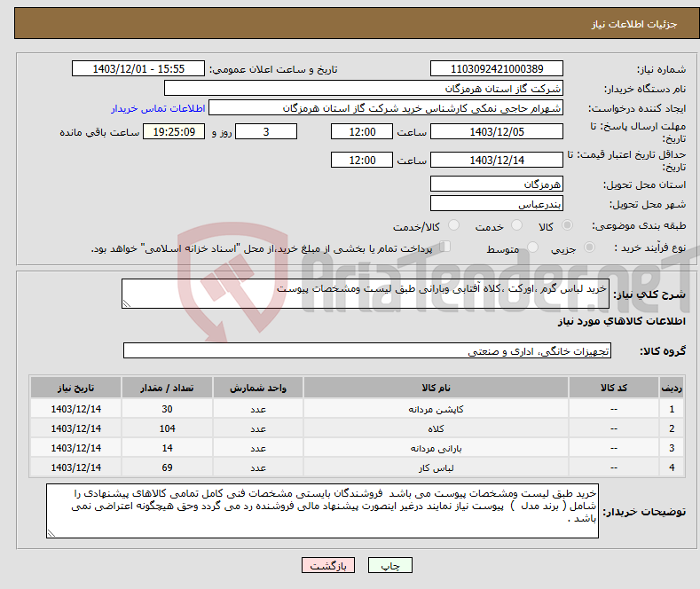The image size is (700, 589).
Task: Click the کاپشن مردانه item cell
Action: point(436,409)
